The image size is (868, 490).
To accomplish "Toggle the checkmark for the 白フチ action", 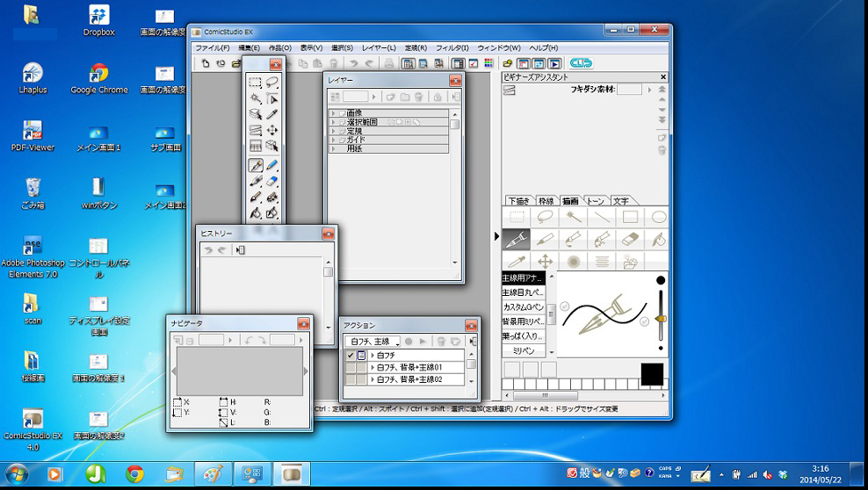I will click(x=351, y=356).
